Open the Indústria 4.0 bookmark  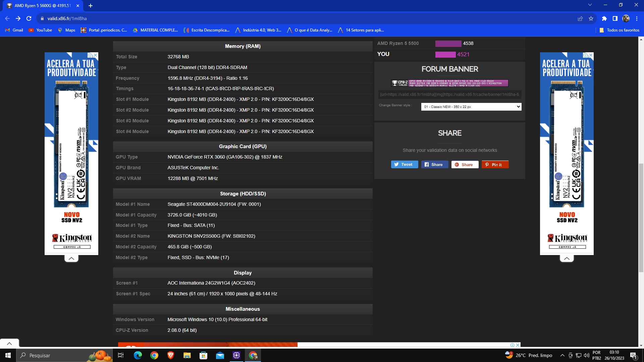258,30
